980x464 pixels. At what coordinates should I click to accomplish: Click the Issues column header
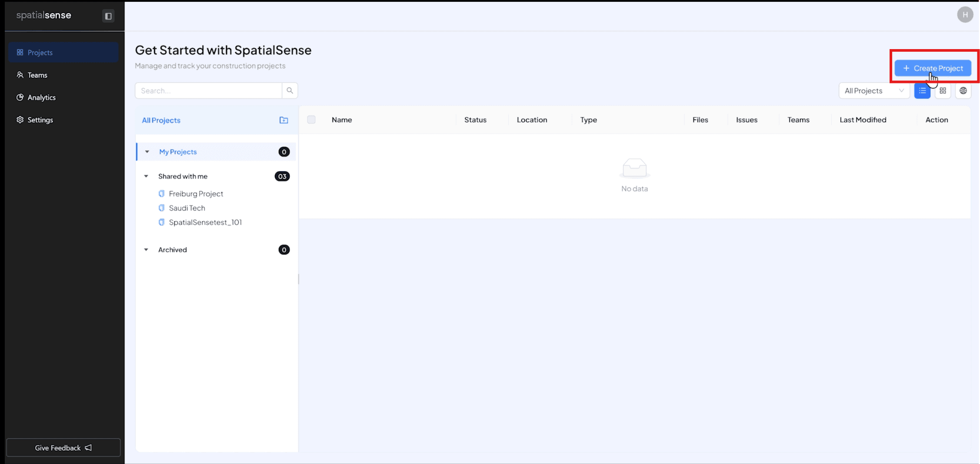point(747,120)
